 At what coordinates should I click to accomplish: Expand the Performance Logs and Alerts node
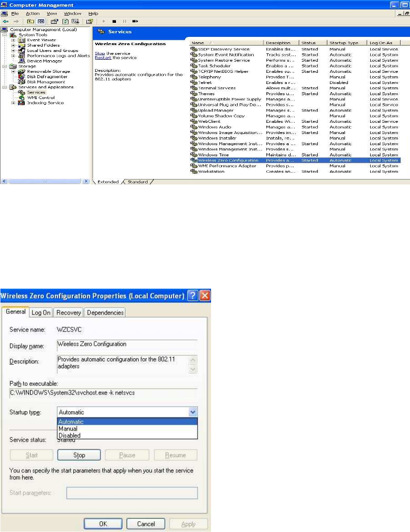tap(13, 56)
